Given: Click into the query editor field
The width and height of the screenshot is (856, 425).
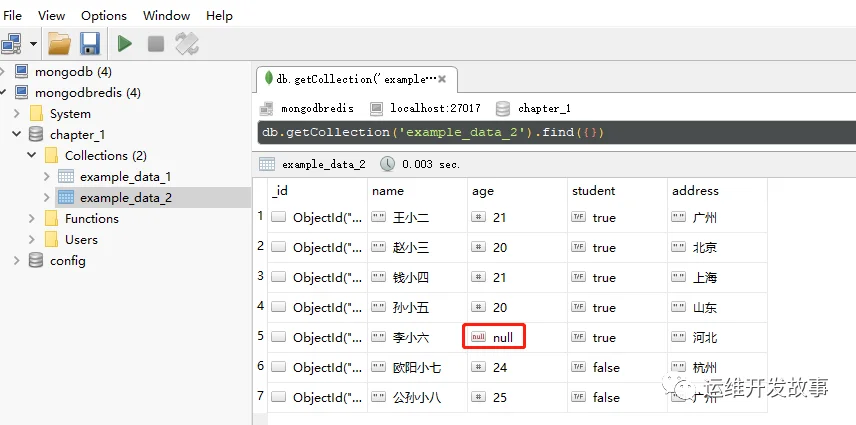Looking at the screenshot, I should click(x=556, y=133).
